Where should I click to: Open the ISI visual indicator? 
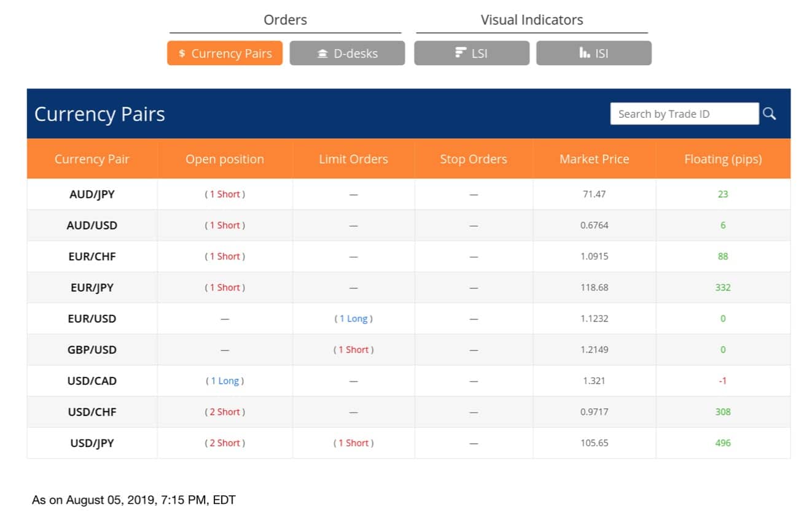[593, 53]
